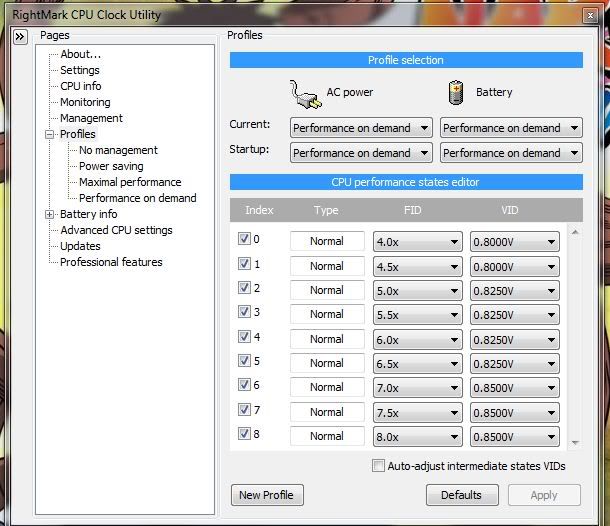Image resolution: width=610 pixels, height=526 pixels.
Task: Open the 5.0x FID dropdown
Action: click(418, 291)
